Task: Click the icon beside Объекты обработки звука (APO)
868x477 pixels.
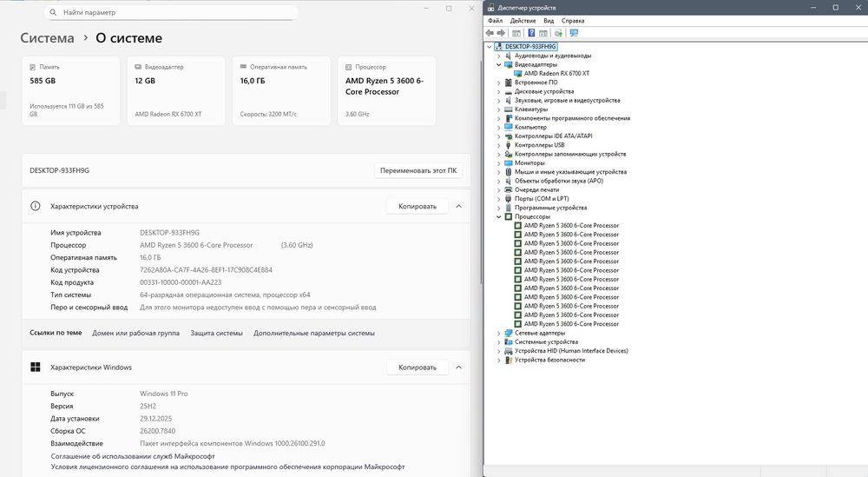Action: click(x=508, y=181)
